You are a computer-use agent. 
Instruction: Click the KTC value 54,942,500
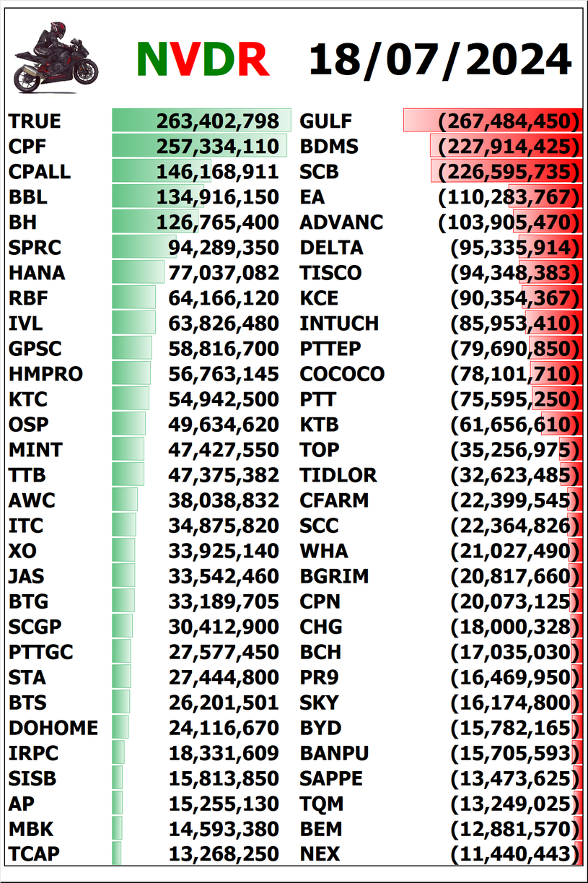(x=224, y=399)
